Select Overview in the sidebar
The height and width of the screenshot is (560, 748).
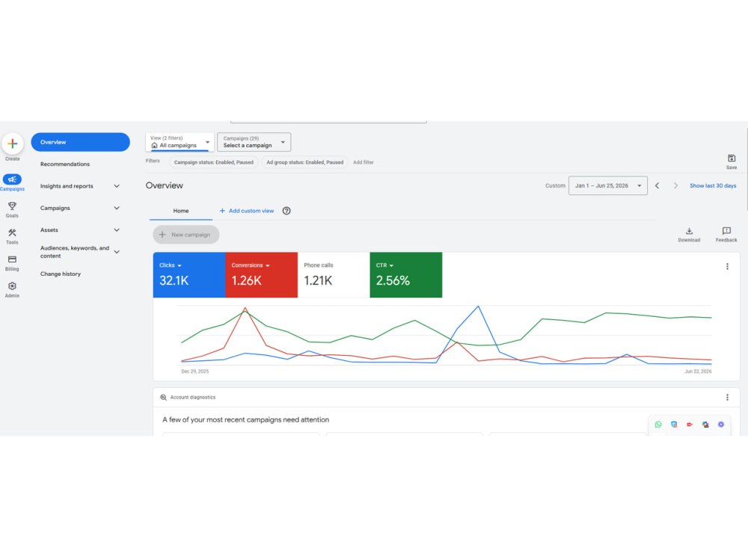(x=80, y=142)
